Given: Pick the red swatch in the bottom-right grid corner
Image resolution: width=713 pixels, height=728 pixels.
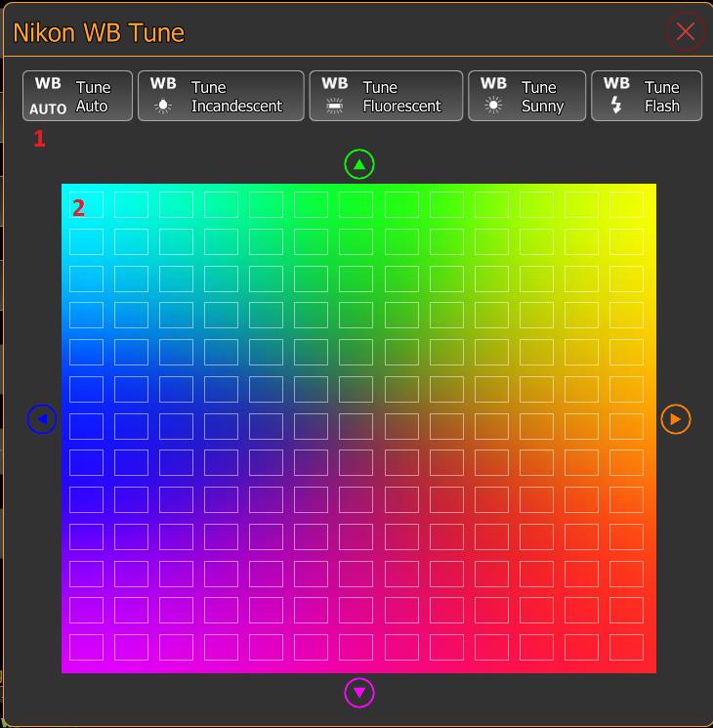Looking at the screenshot, I should (626, 647).
